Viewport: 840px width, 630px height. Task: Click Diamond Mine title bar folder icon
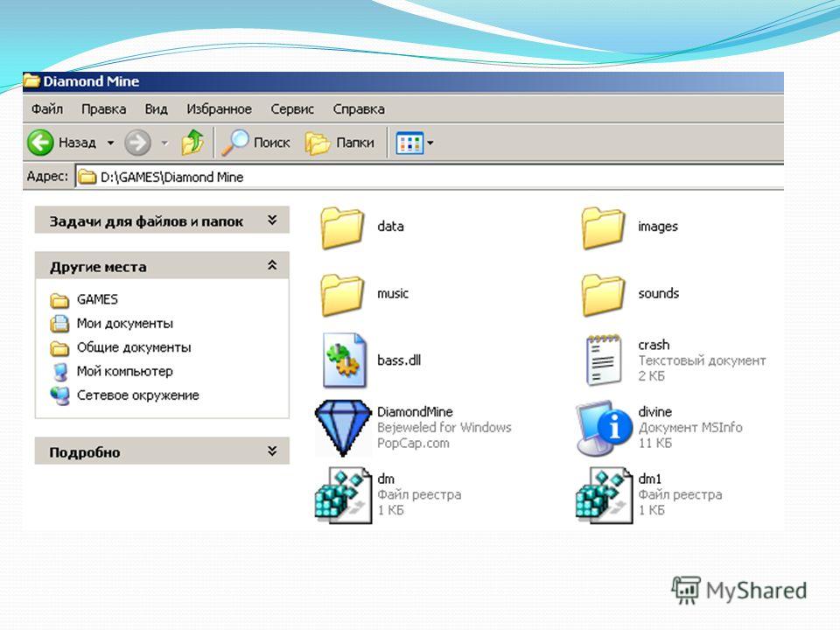pos(31,80)
